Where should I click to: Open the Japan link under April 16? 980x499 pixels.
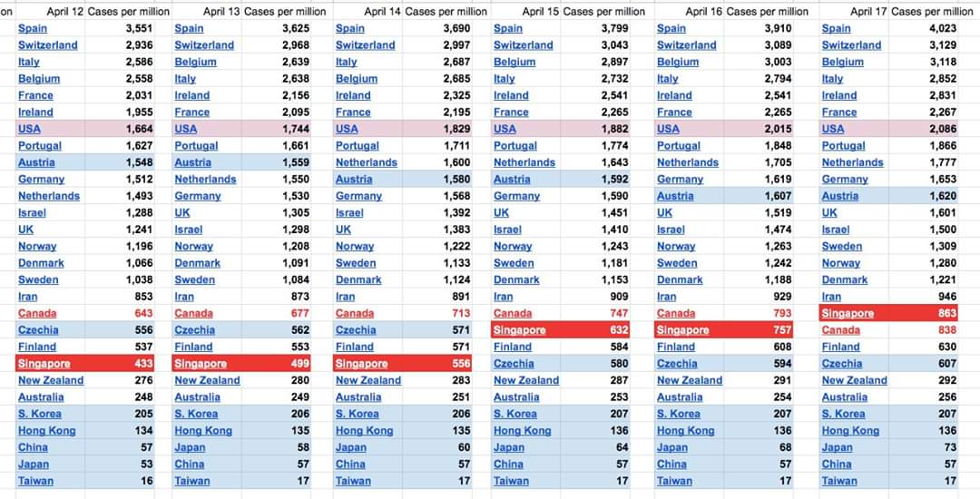671,447
